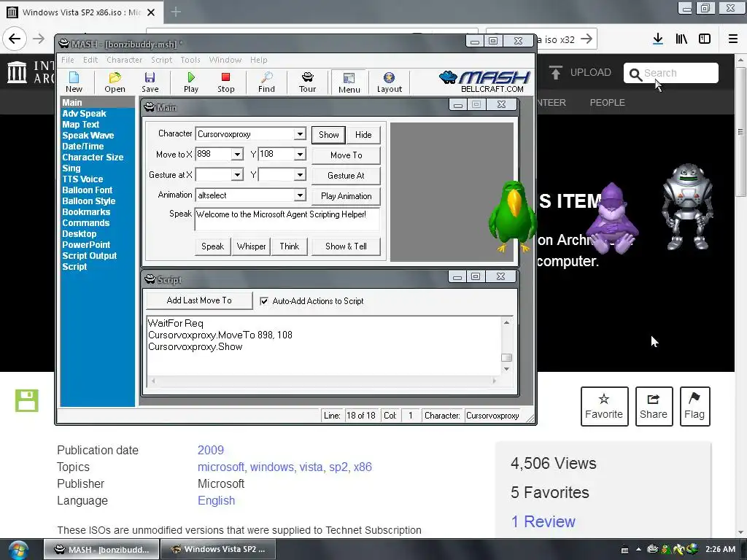The width and height of the screenshot is (747, 560).
Task: Click the green parrot agent character
Action: tap(512, 217)
